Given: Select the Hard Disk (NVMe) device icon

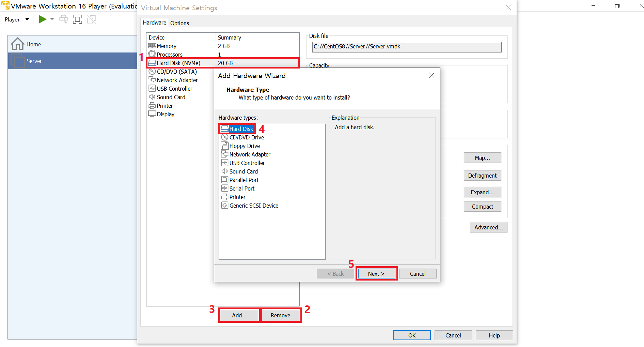Looking at the screenshot, I should click(152, 63).
